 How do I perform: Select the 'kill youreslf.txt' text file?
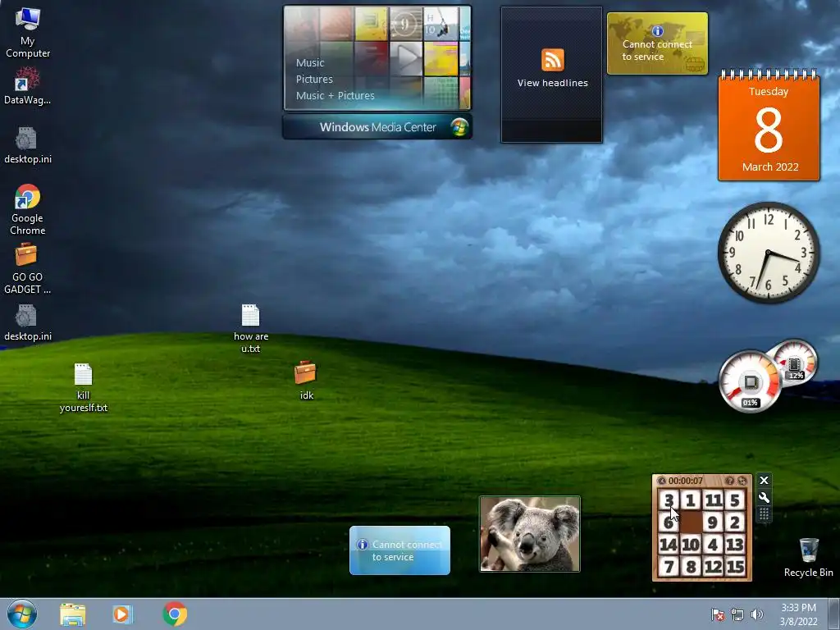[x=83, y=388]
